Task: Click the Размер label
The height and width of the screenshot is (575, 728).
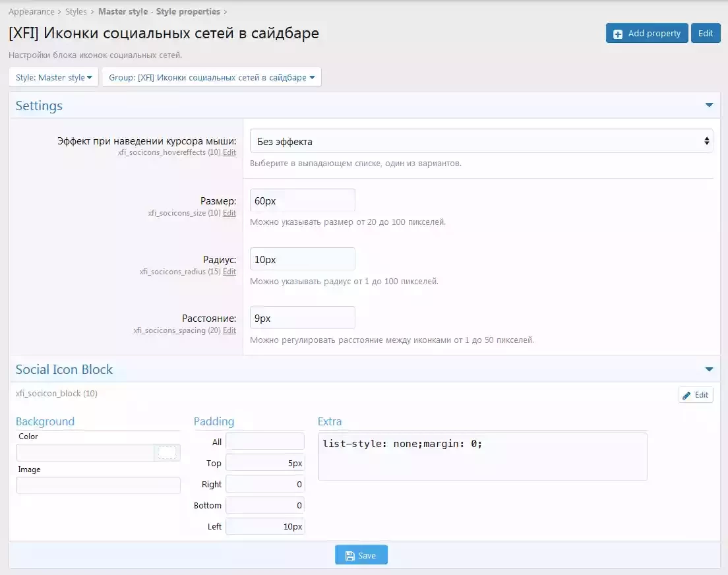Action: (x=218, y=200)
